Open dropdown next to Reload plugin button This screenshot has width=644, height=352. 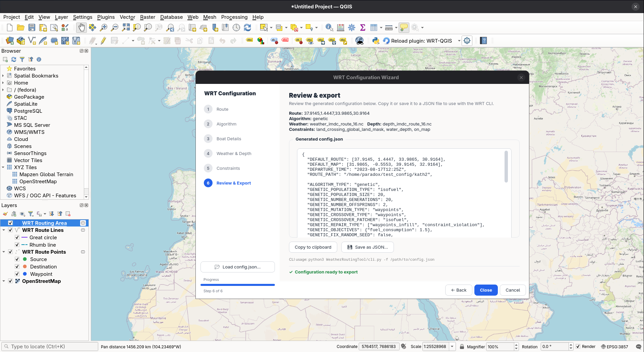click(459, 41)
